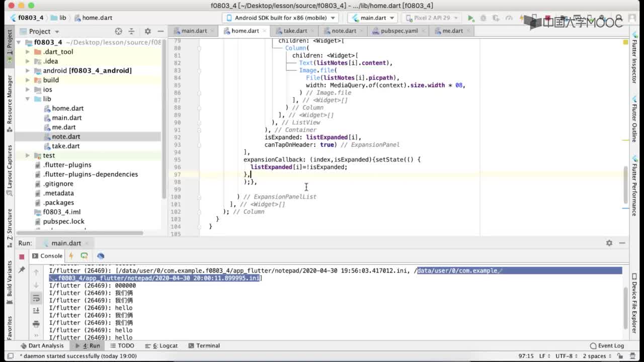Screen dimensions: 644x362
Task: Click breadcrumb lib in navigation bar
Action: click(x=58, y=18)
